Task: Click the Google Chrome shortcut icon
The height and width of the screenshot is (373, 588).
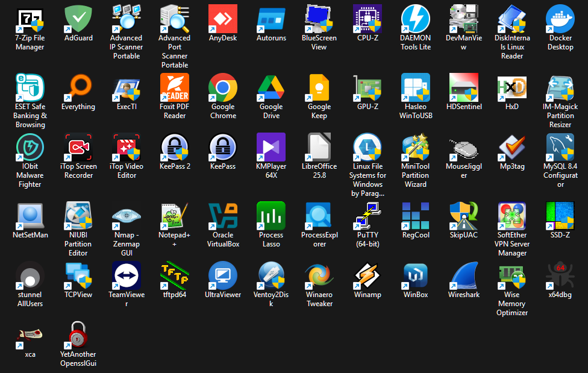Action: coord(223,88)
